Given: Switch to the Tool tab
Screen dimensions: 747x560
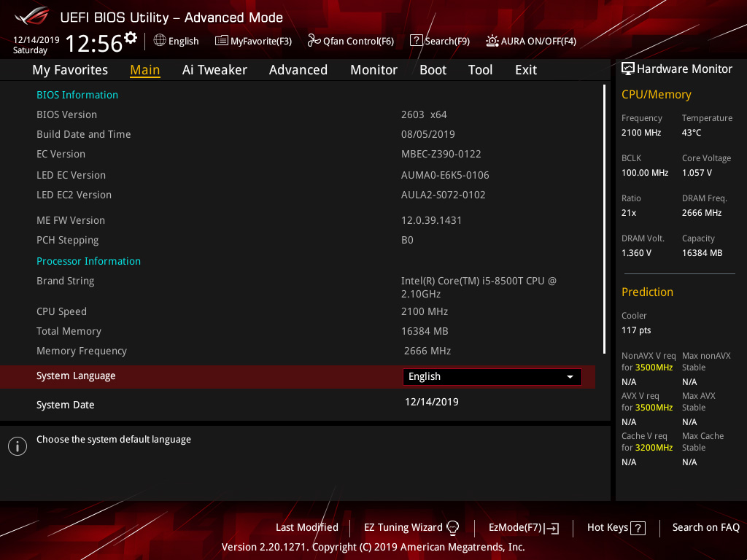Looking at the screenshot, I should pos(480,70).
